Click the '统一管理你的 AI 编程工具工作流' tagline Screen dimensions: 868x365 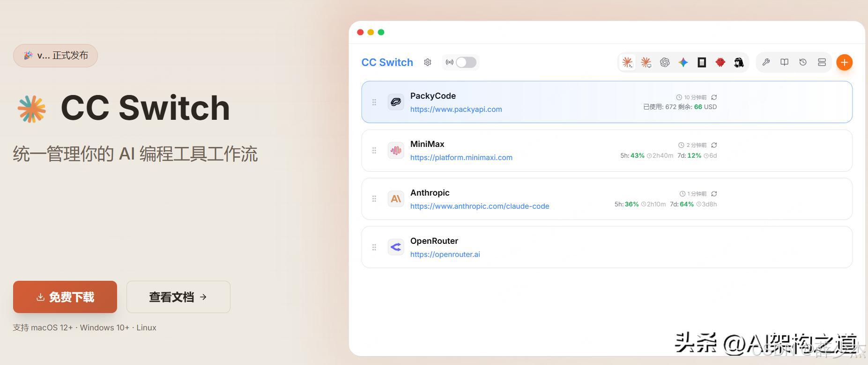[135, 154]
